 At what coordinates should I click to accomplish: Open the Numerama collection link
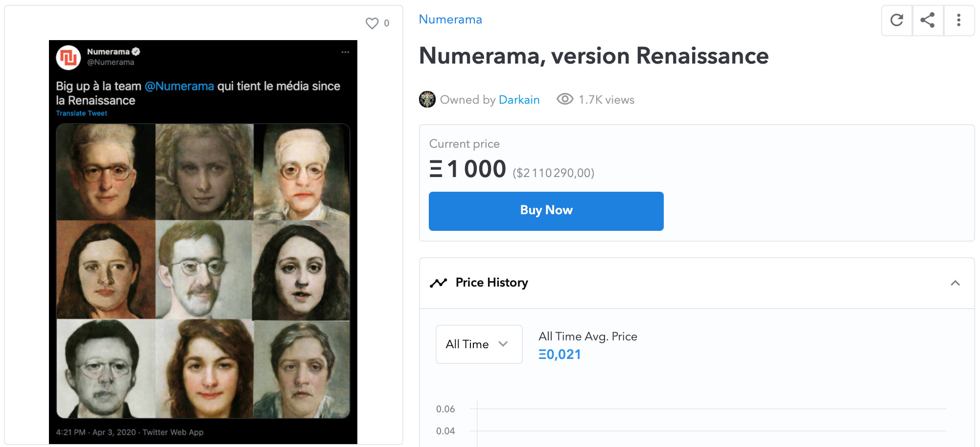(x=450, y=20)
